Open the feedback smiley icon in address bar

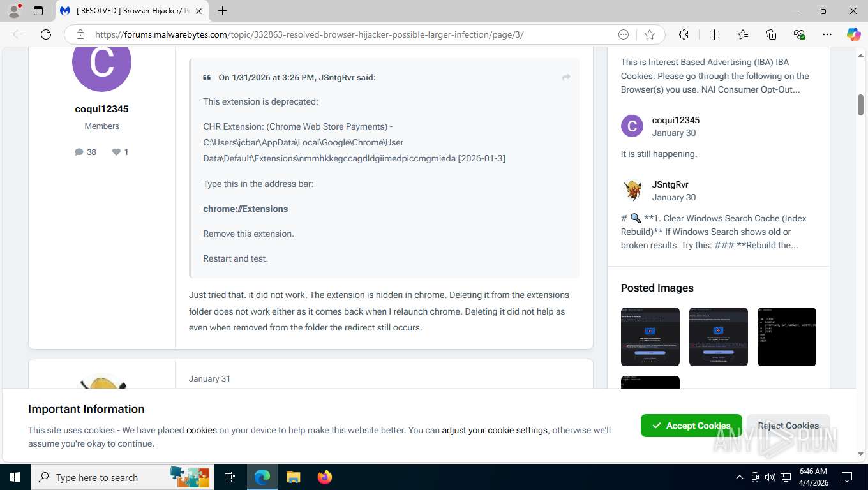point(624,34)
